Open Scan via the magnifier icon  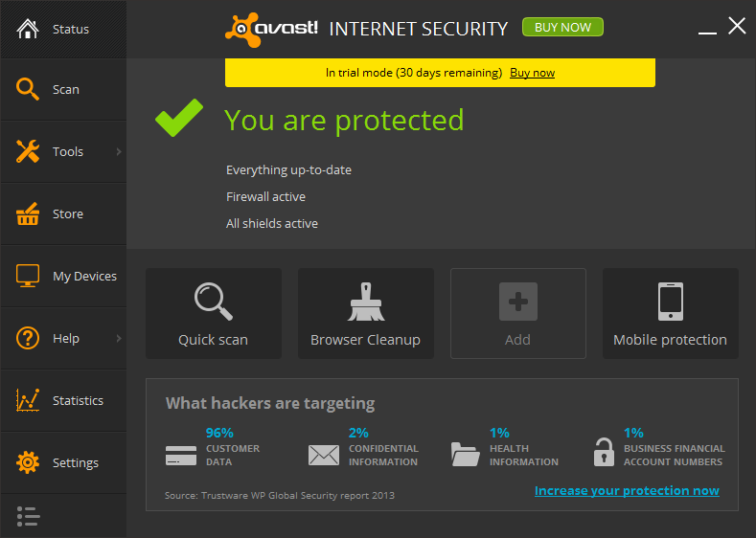[x=28, y=89]
